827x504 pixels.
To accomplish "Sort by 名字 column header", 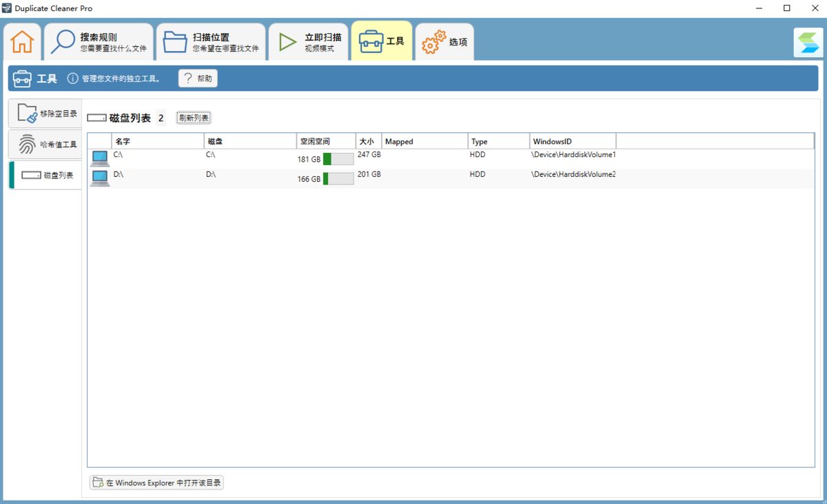I will (157, 141).
